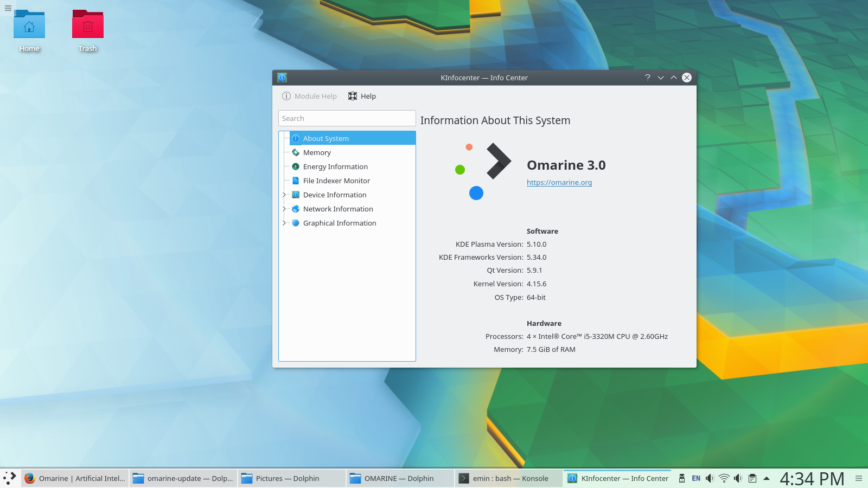The width and height of the screenshot is (868, 488).
Task: Expand the Network Information tree node
Action: point(284,209)
